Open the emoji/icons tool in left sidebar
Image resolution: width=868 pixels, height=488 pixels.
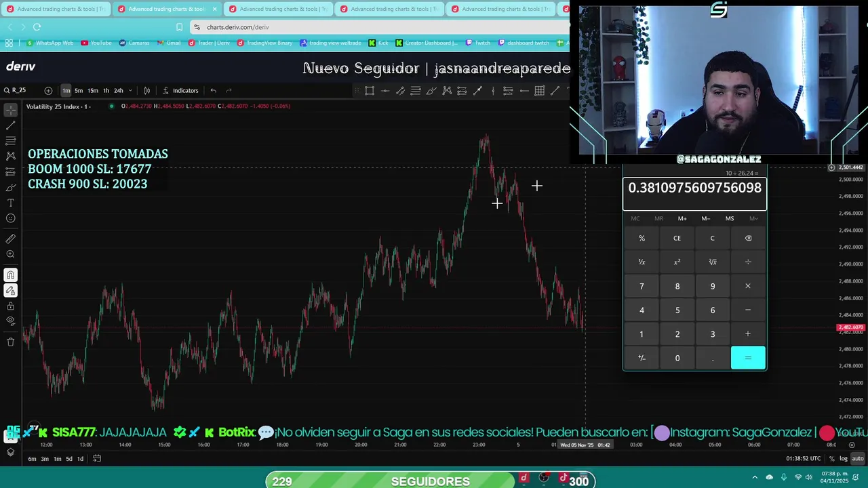10,219
